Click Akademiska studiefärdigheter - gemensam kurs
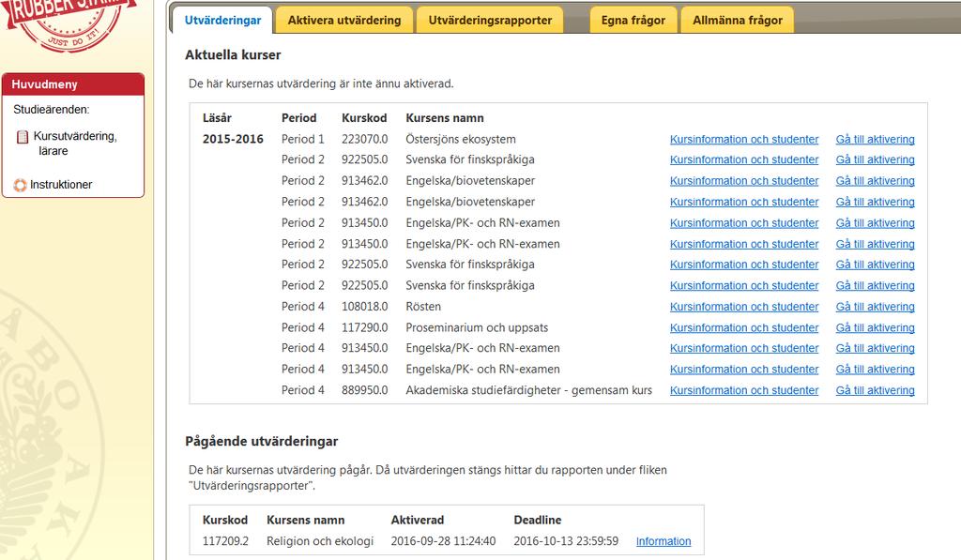 tap(528, 390)
